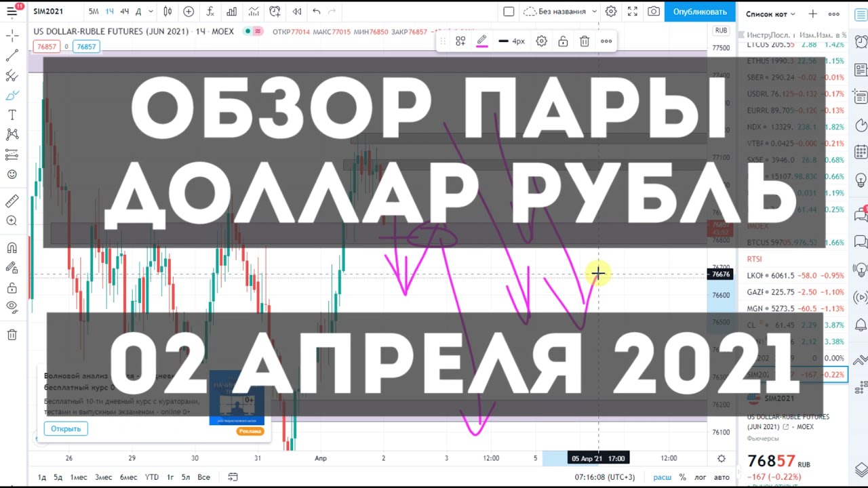Toggle percent scale %

(x=682, y=477)
